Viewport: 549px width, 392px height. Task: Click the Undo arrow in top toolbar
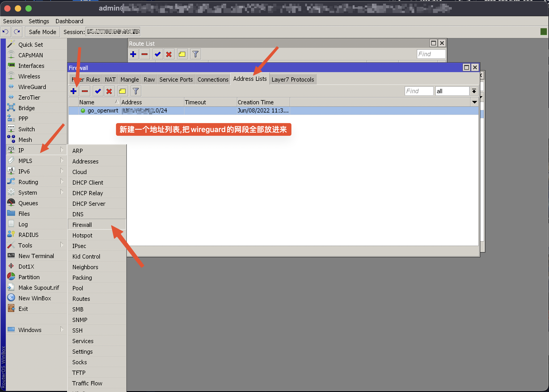point(6,32)
